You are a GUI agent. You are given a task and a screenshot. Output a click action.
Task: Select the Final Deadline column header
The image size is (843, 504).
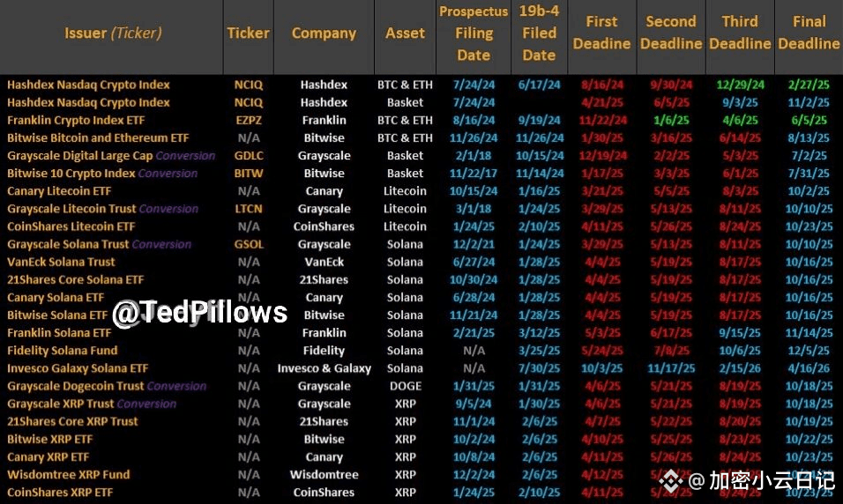[x=809, y=33]
